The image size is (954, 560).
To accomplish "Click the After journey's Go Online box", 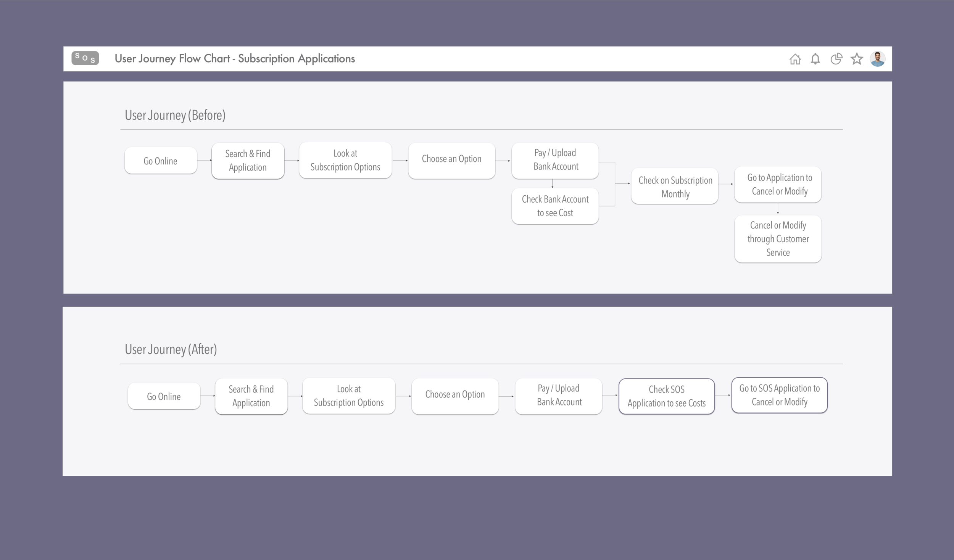I will click(x=164, y=396).
